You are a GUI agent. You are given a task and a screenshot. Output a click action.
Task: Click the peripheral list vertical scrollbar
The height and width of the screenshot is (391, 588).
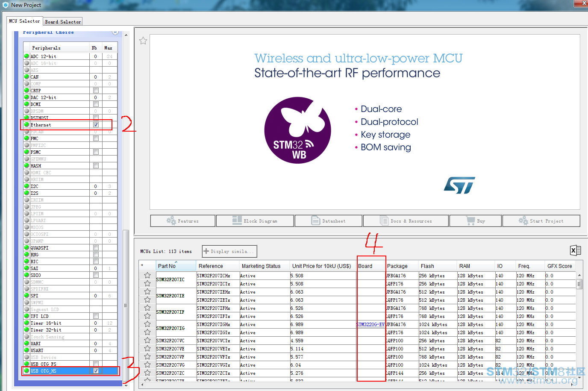pyautogui.click(x=126, y=306)
